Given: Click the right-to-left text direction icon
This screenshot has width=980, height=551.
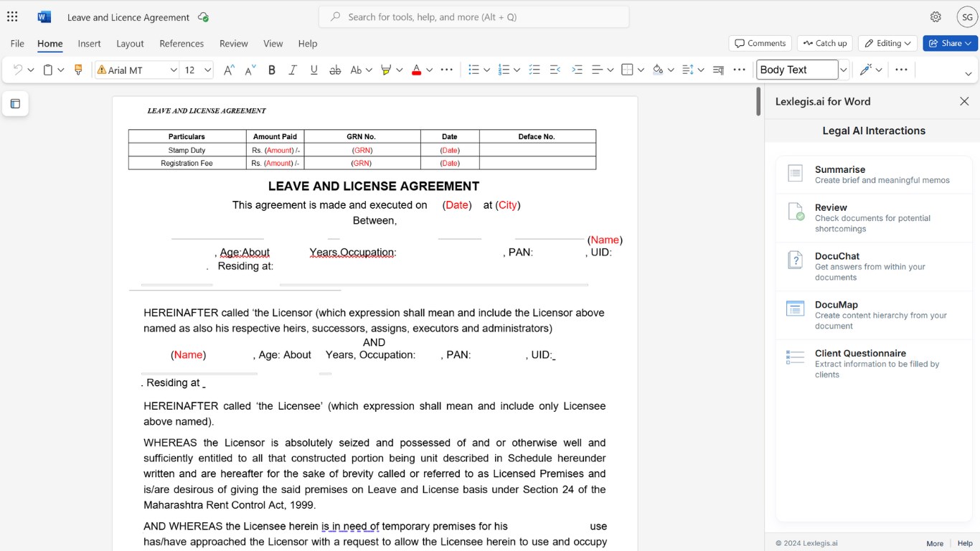Looking at the screenshot, I should (x=718, y=70).
